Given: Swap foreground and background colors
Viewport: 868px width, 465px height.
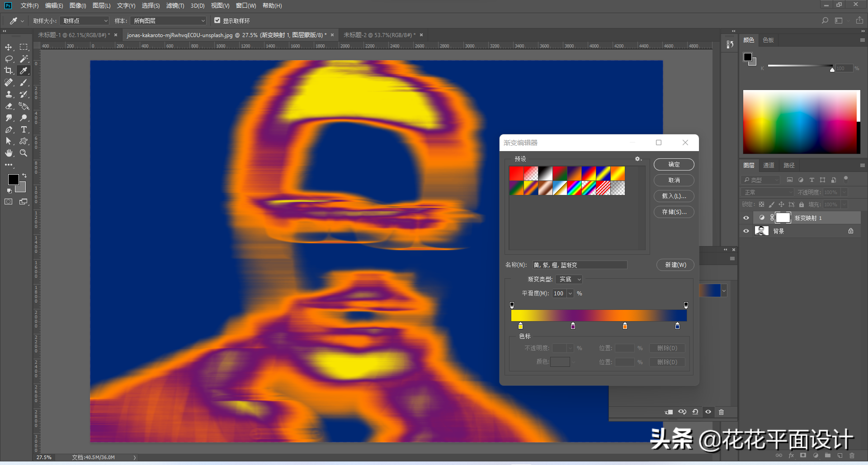Looking at the screenshot, I should 24,176.
